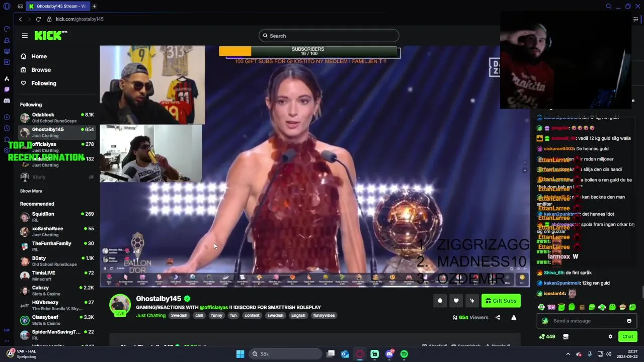Open xoSashaRaee recommended channel
This screenshot has width=644, height=362.
point(57,231)
